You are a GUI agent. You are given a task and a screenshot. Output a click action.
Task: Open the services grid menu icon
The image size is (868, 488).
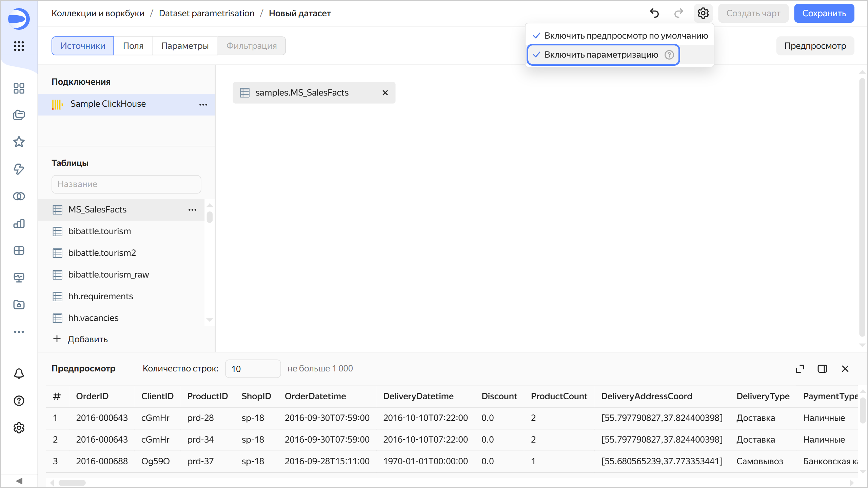point(19,46)
